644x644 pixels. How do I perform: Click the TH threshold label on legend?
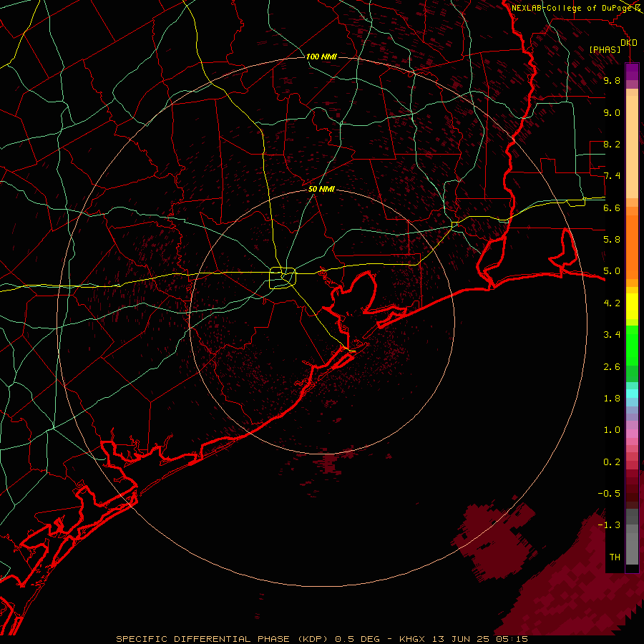click(x=615, y=557)
